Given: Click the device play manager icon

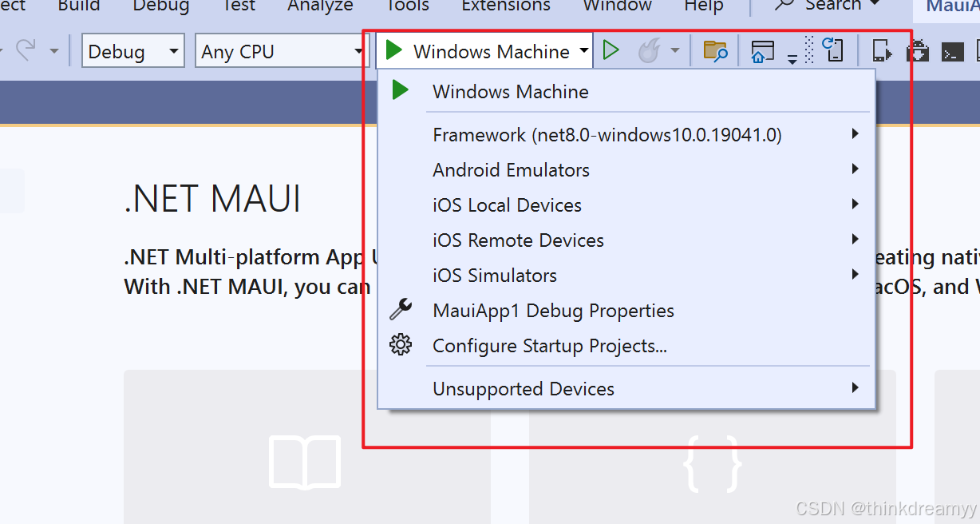Looking at the screenshot, I should pos(881,52).
